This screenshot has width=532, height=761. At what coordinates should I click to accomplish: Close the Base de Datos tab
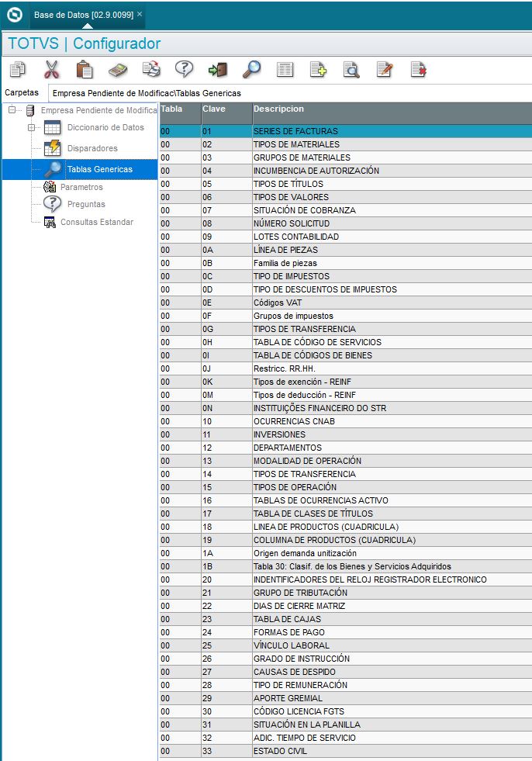click(140, 14)
